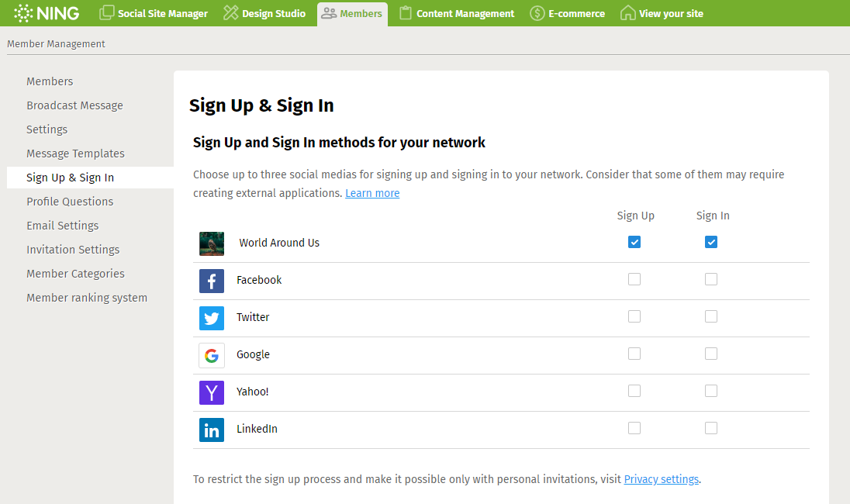Click the LinkedIn logo icon
The width and height of the screenshot is (850, 504).
(212, 430)
